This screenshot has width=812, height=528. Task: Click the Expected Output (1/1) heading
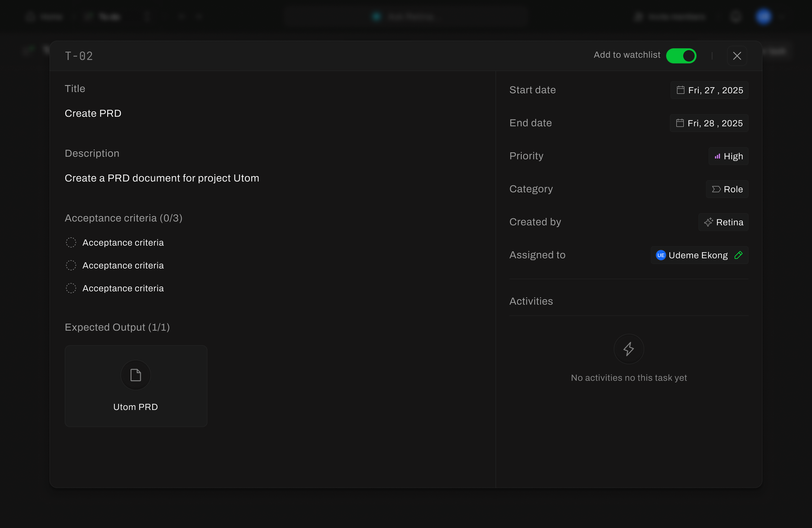117,327
